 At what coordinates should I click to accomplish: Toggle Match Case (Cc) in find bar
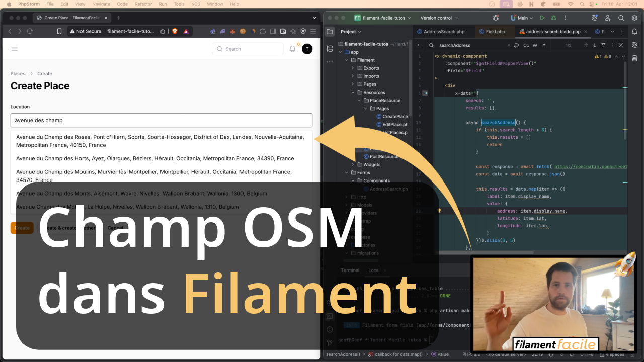click(526, 45)
